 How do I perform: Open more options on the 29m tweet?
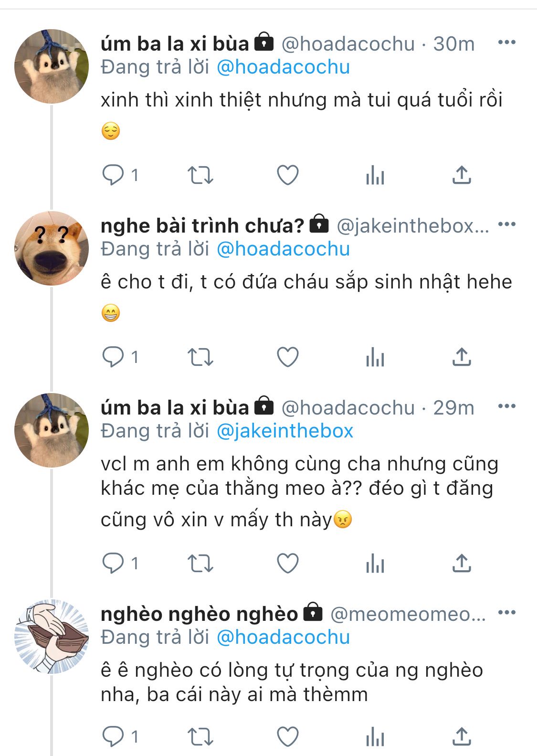click(x=506, y=406)
